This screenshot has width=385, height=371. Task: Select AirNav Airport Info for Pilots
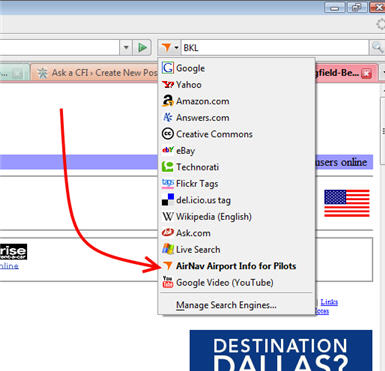(x=236, y=266)
